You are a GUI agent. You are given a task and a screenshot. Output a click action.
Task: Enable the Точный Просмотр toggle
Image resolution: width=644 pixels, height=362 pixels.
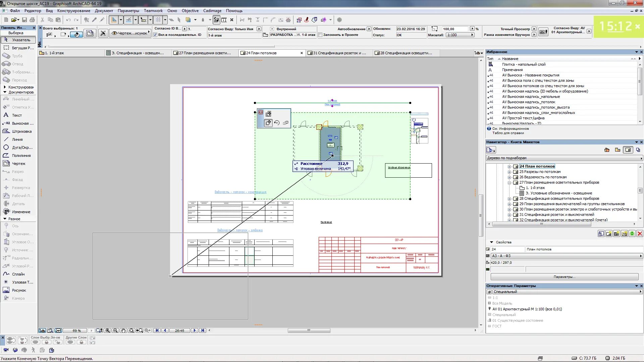(x=534, y=28)
